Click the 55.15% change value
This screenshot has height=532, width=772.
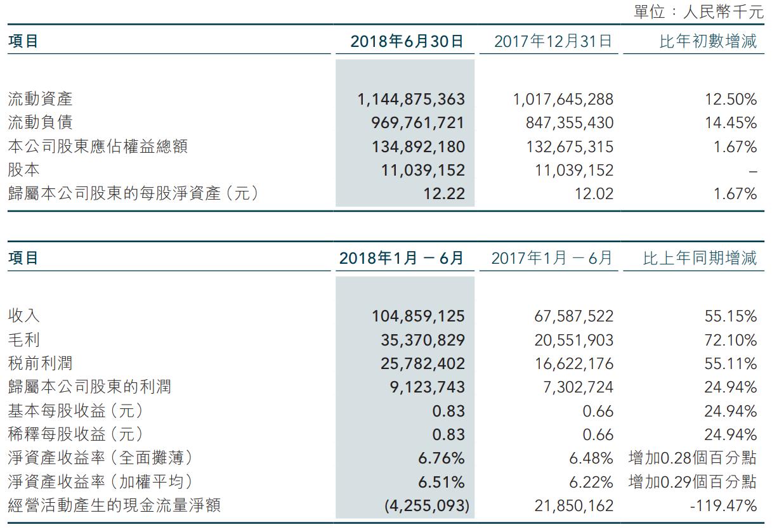click(x=731, y=316)
